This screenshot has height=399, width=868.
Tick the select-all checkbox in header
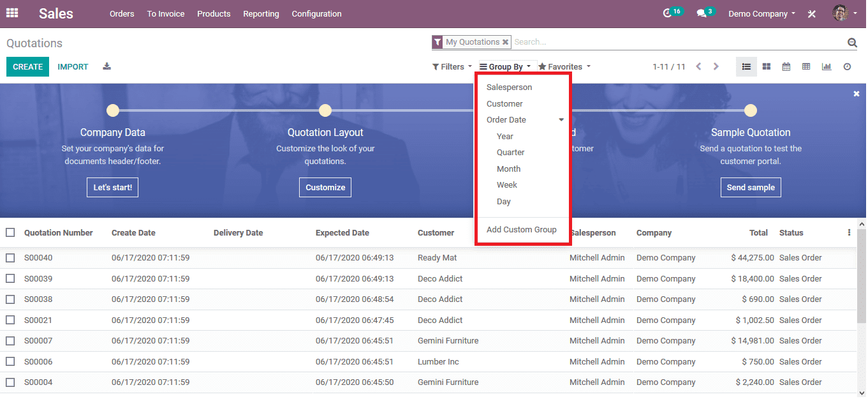10,232
